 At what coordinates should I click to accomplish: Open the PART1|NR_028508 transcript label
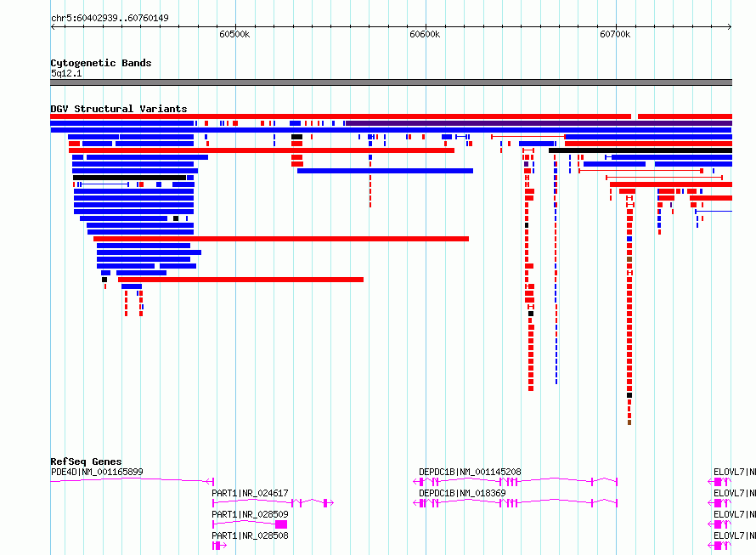pos(250,535)
